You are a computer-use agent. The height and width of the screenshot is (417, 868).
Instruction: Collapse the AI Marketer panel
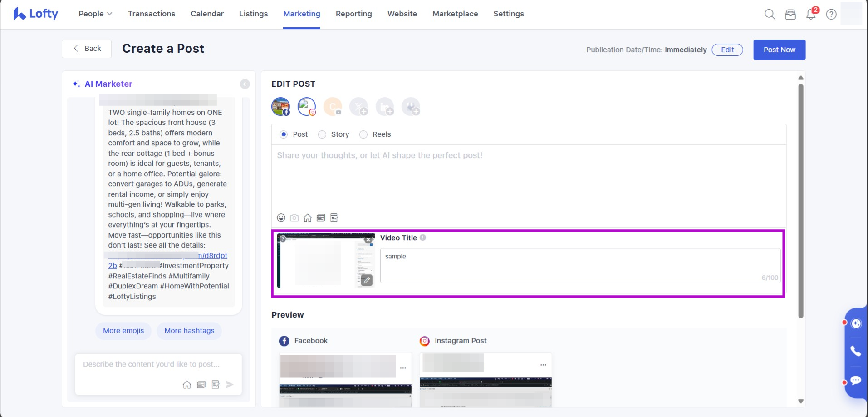pos(245,84)
